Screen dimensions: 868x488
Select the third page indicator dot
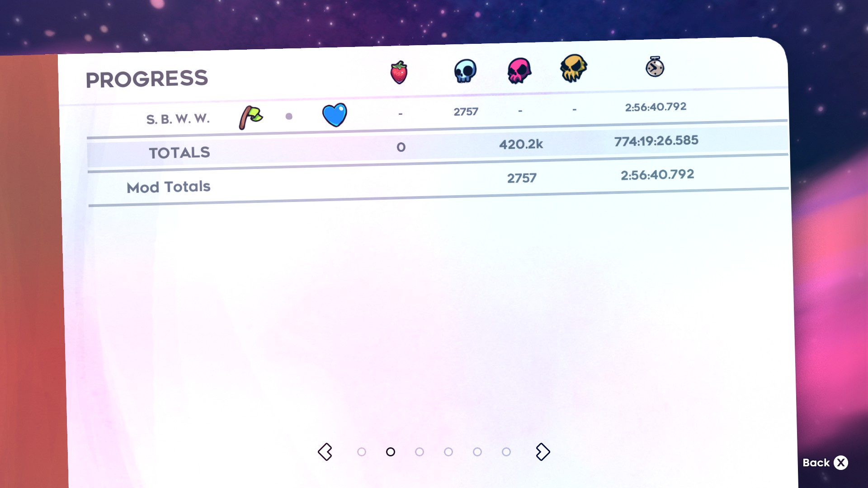tap(420, 452)
